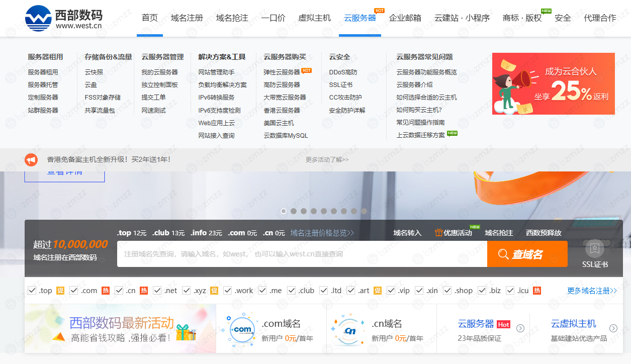Click the 云快照 link

[94, 72]
